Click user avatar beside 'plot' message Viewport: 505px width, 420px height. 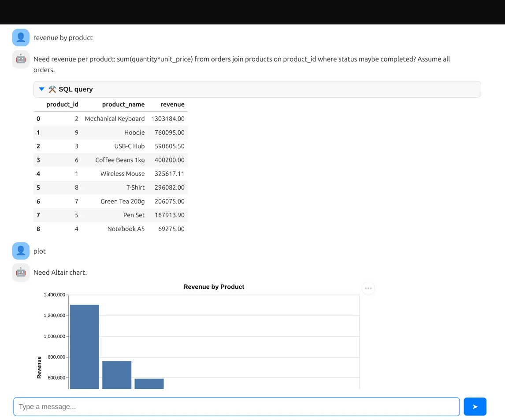coord(21,251)
